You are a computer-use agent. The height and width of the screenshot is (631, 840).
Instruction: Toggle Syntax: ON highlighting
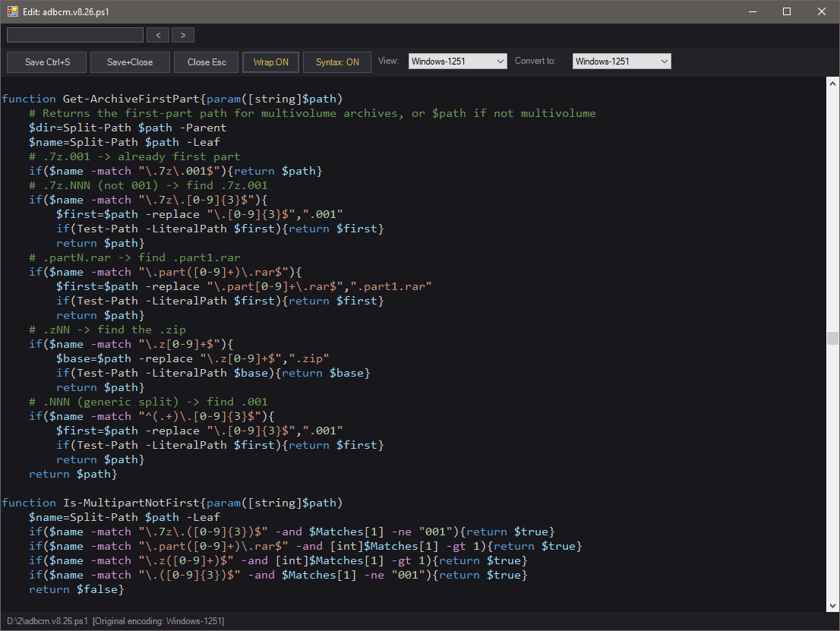(x=337, y=62)
